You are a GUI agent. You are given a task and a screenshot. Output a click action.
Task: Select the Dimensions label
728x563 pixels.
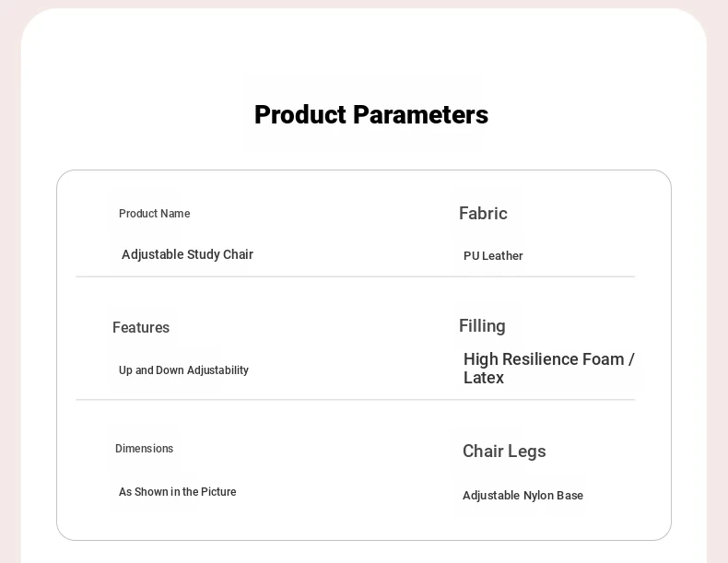[x=144, y=449]
